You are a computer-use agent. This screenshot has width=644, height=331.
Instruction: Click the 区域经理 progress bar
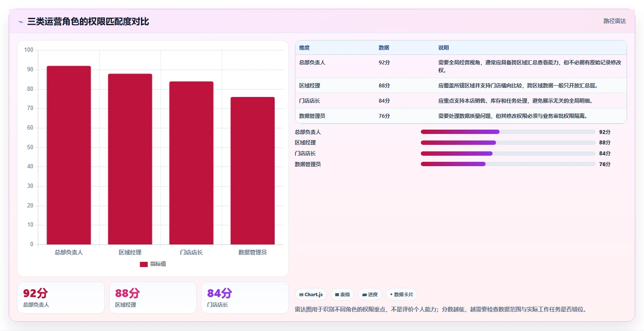click(508, 143)
